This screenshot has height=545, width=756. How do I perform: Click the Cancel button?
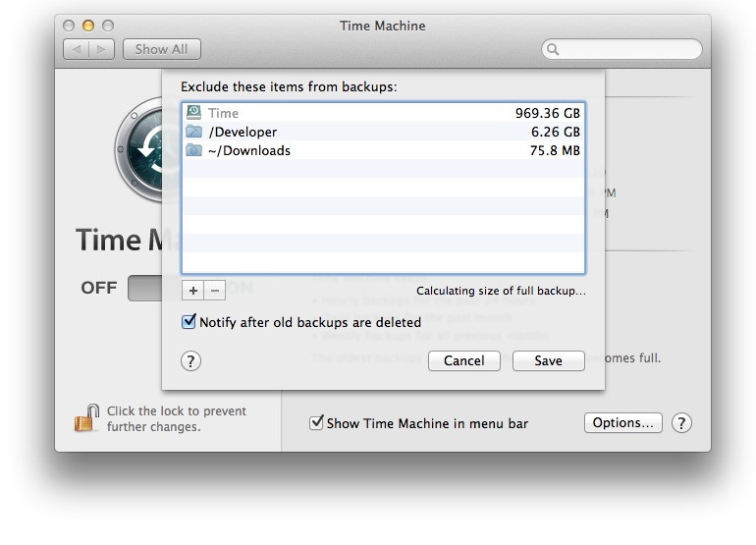pyautogui.click(x=464, y=360)
